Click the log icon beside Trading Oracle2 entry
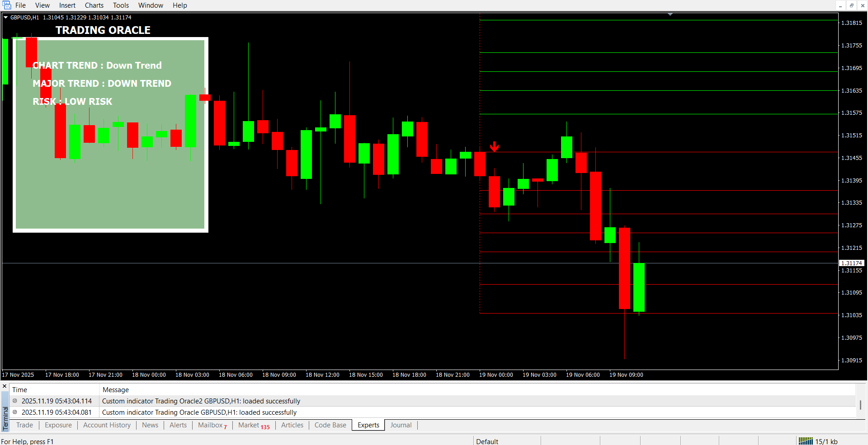The image size is (868, 445). point(15,401)
